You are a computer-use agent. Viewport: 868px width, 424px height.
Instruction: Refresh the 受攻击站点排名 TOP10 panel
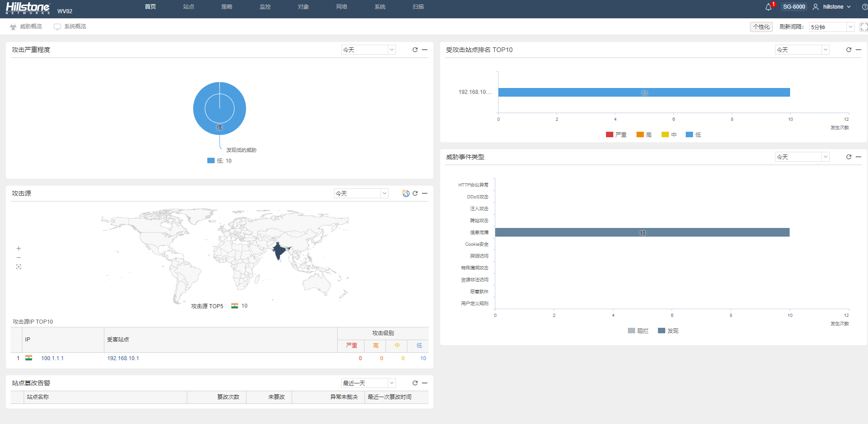849,50
